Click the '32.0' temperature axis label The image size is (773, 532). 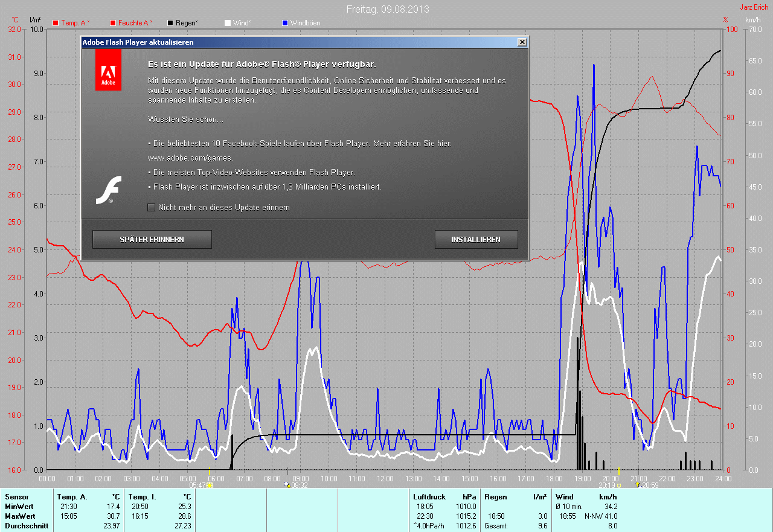[15, 29]
